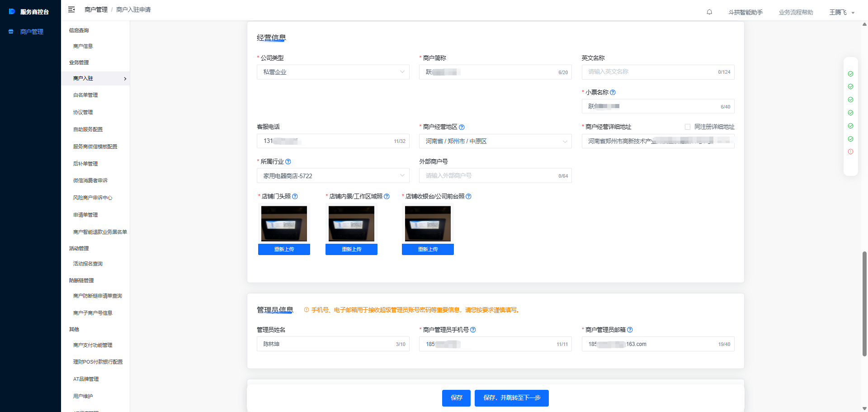This screenshot has width=868, height=412.
Task: Open 商户支付功能管理 in the sidebar
Action: (93, 345)
